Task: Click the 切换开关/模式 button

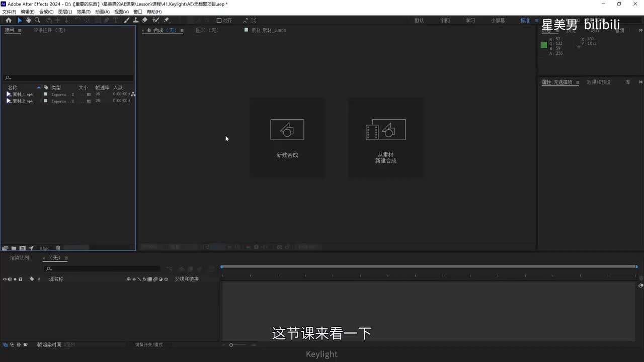Action: click(x=149, y=345)
